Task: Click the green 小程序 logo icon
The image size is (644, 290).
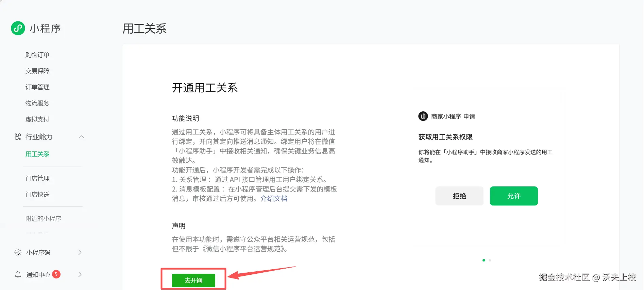Action: (18, 28)
